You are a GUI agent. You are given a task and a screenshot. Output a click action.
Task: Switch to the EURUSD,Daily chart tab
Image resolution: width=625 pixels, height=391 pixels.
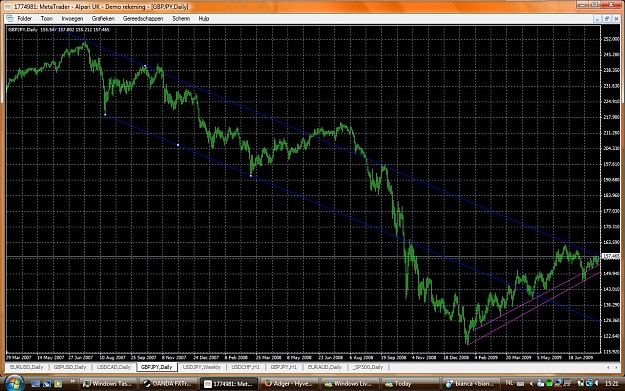[x=26, y=367]
